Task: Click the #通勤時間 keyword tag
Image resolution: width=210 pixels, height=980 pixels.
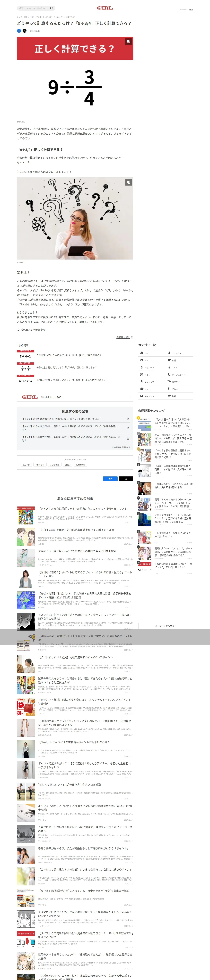Action: [81, 465]
